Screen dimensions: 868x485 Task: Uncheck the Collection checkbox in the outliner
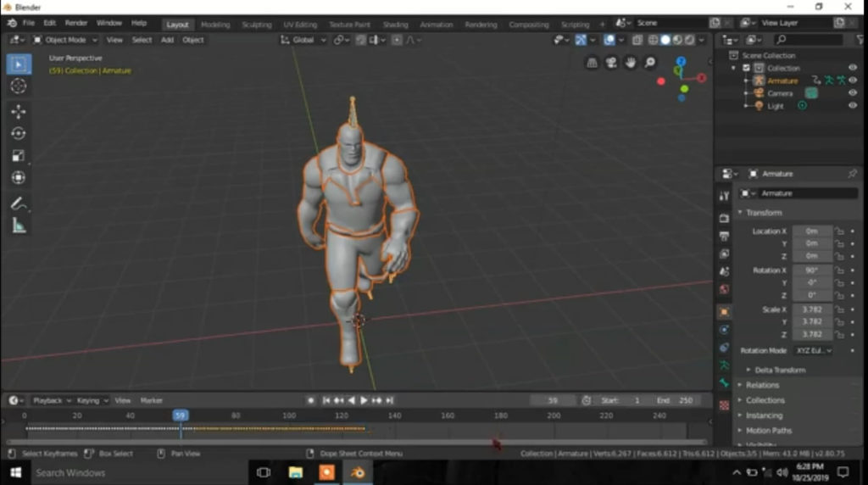746,68
